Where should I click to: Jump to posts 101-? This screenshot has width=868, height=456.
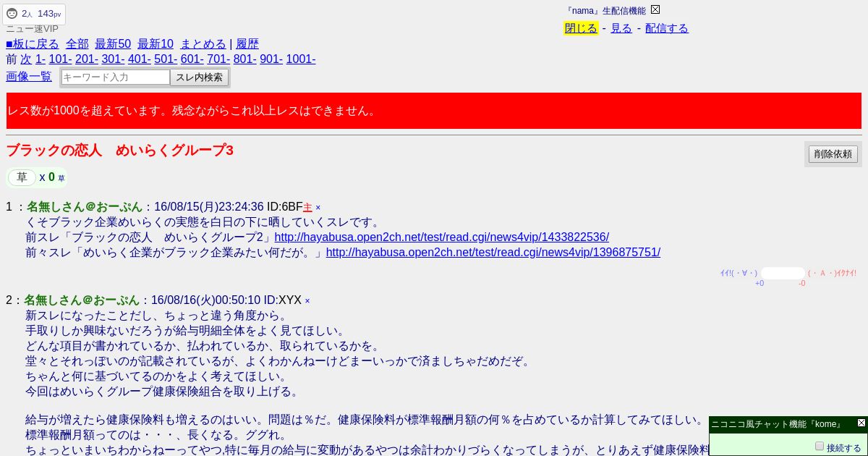(60, 59)
